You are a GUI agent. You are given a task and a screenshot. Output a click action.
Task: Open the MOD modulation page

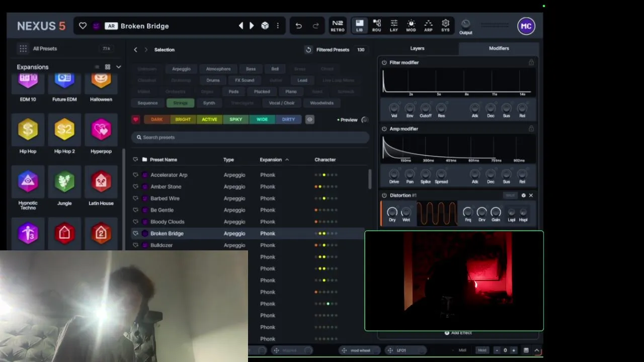point(411,26)
